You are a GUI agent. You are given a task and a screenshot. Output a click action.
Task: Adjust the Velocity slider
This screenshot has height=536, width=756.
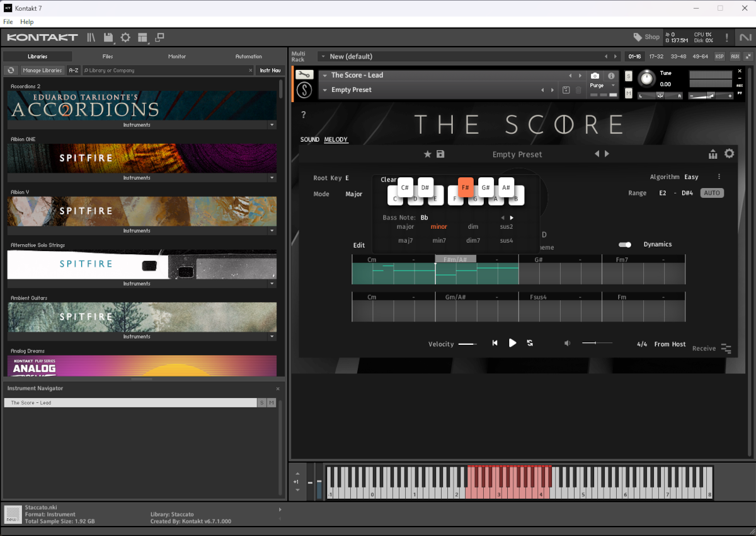467,344
